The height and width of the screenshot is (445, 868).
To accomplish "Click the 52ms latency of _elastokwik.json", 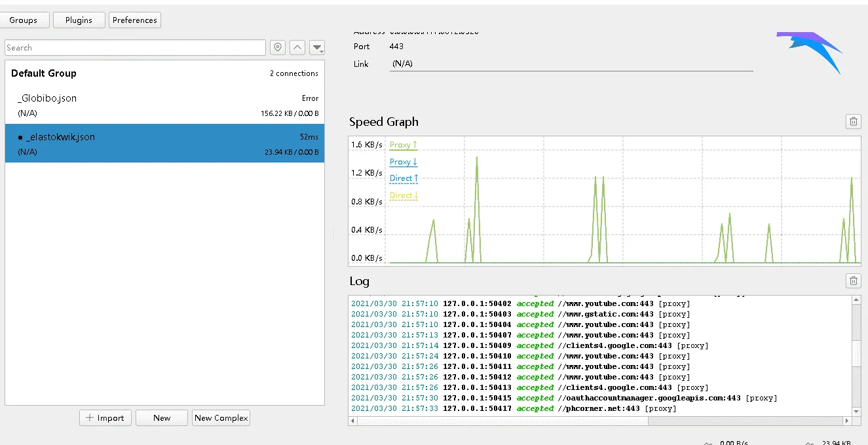I will coord(309,137).
